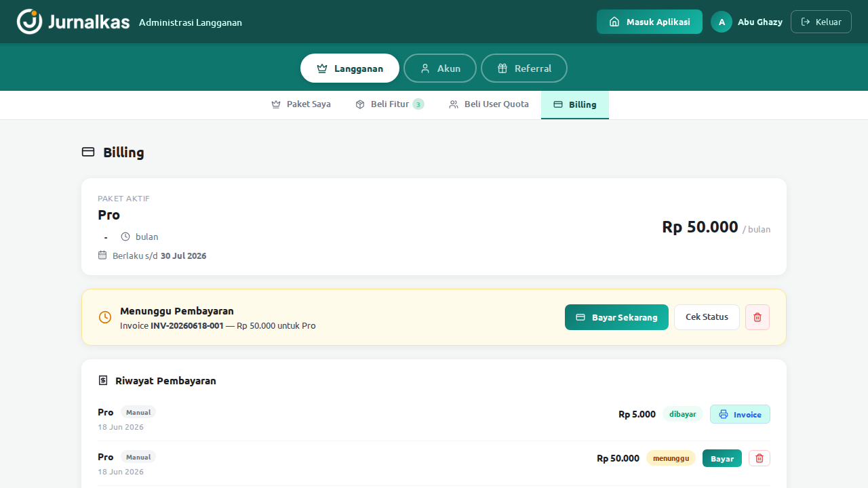Go to the Paket Saya sub-tab

(301, 104)
